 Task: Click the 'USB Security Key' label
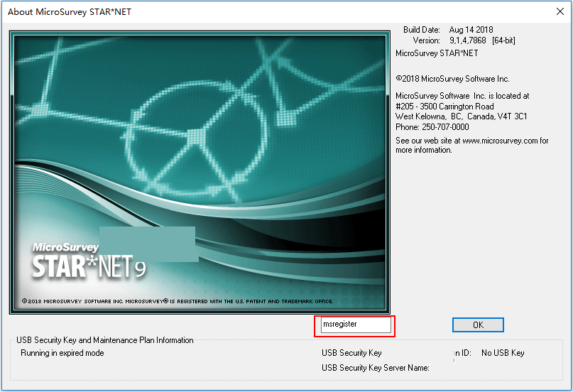coord(351,353)
